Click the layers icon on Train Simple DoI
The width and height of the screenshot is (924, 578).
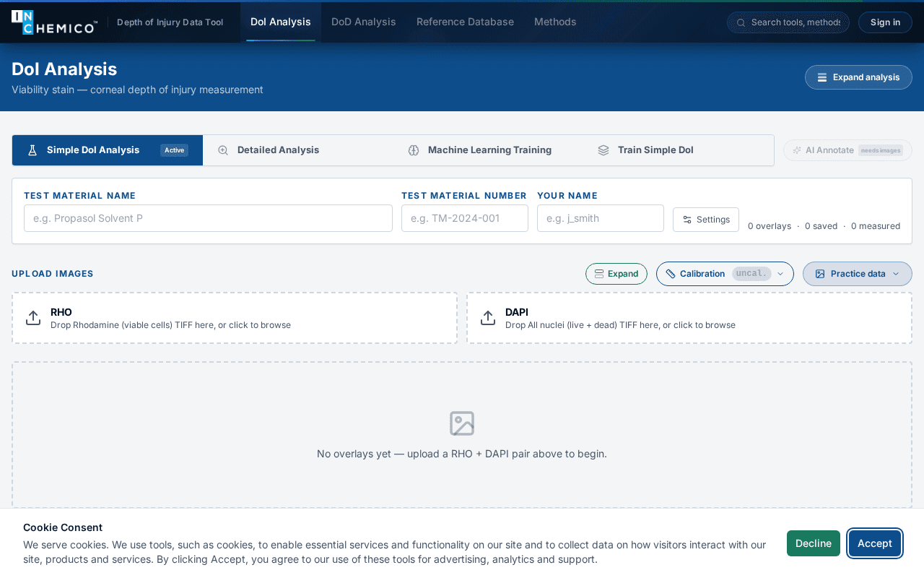coord(603,150)
